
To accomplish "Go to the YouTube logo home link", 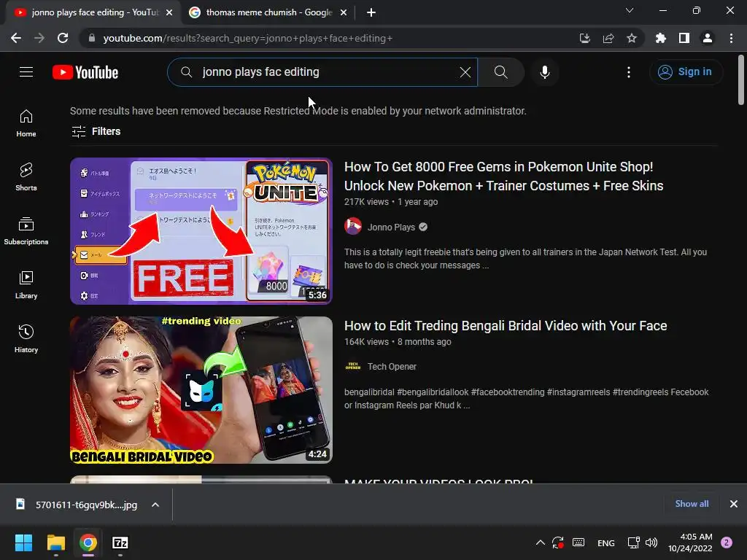I will click(x=85, y=72).
